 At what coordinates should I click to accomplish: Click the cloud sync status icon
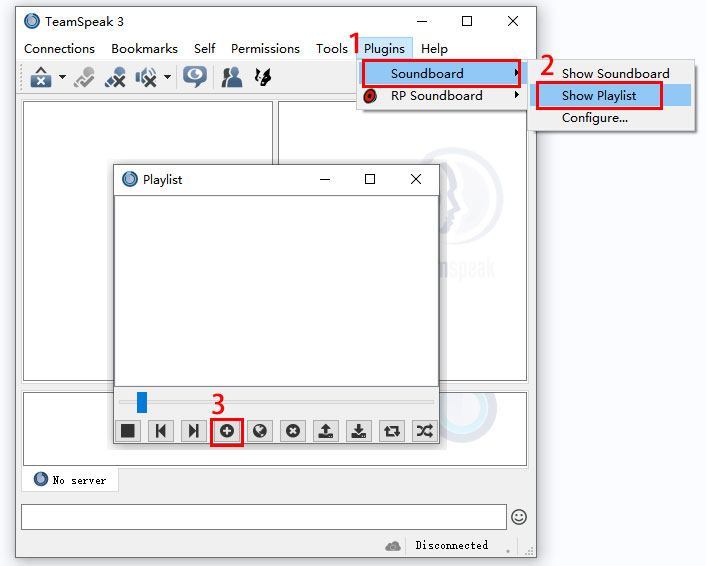(393, 546)
